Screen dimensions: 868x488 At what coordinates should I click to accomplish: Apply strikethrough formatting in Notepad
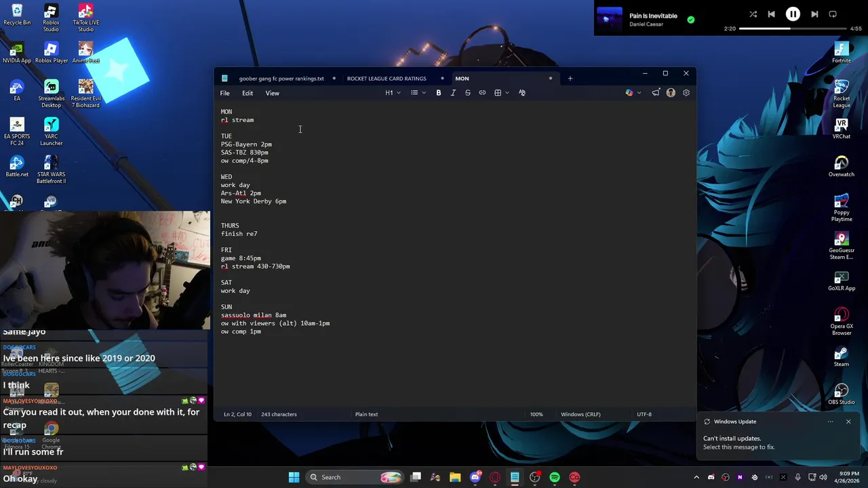[x=467, y=93]
